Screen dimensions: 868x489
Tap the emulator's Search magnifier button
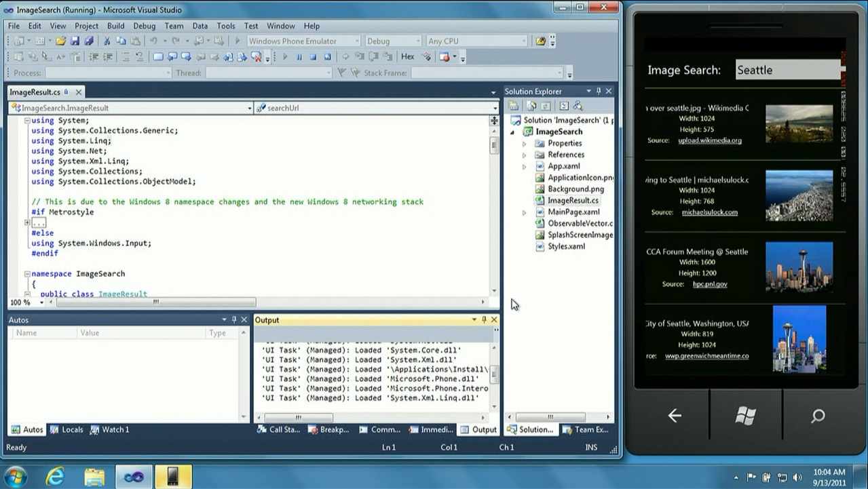pyautogui.click(x=818, y=416)
